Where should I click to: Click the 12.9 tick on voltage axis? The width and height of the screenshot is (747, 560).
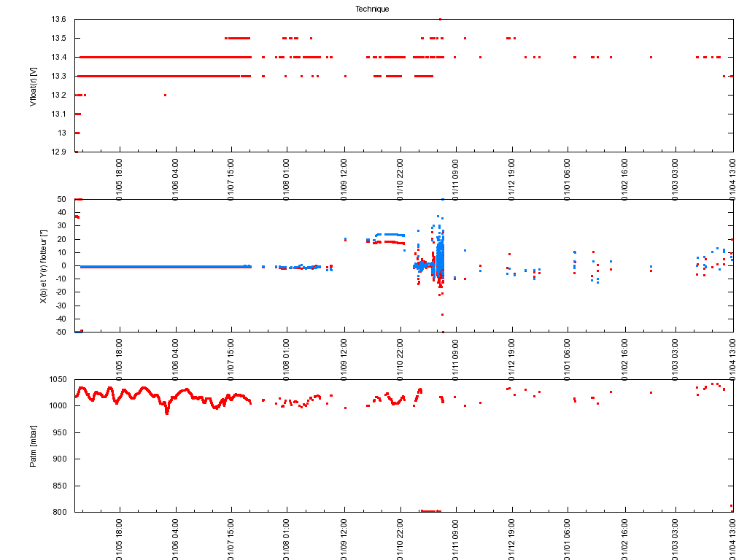(x=61, y=152)
